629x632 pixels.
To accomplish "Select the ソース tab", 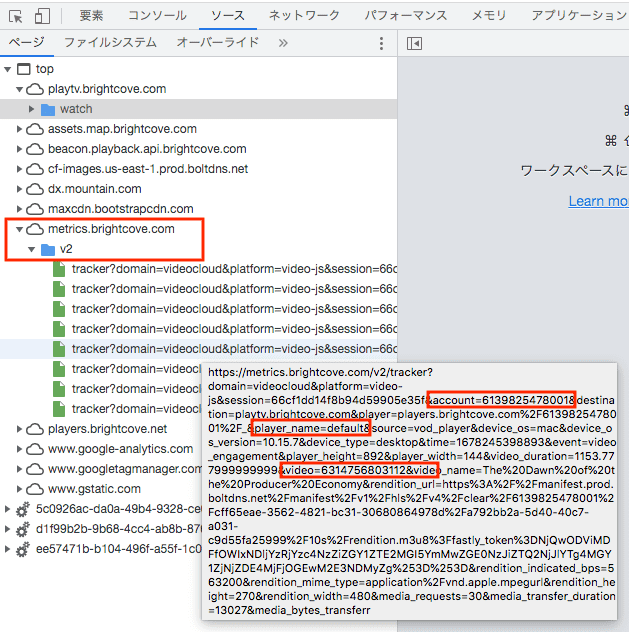I will (x=228, y=16).
